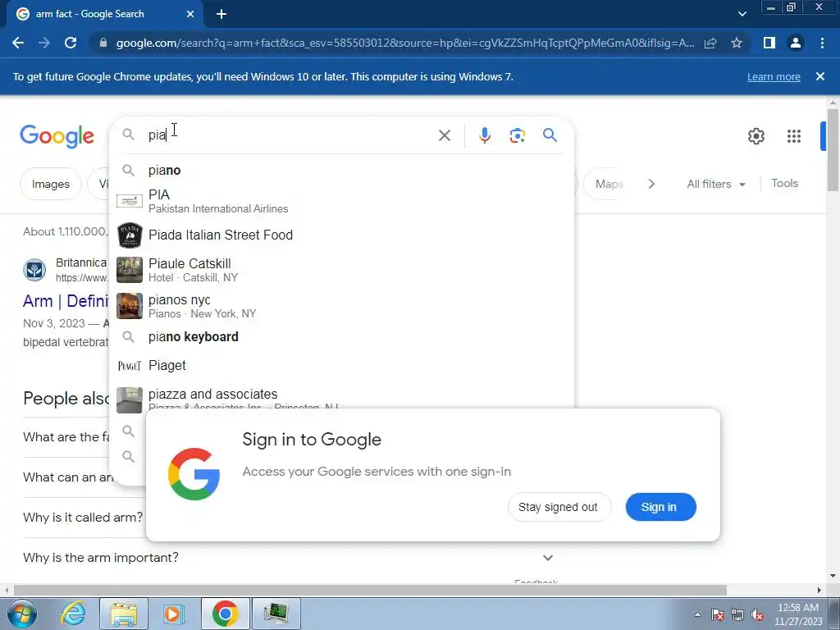Click the taskbar clock 12:58 AM

pos(797,608)
